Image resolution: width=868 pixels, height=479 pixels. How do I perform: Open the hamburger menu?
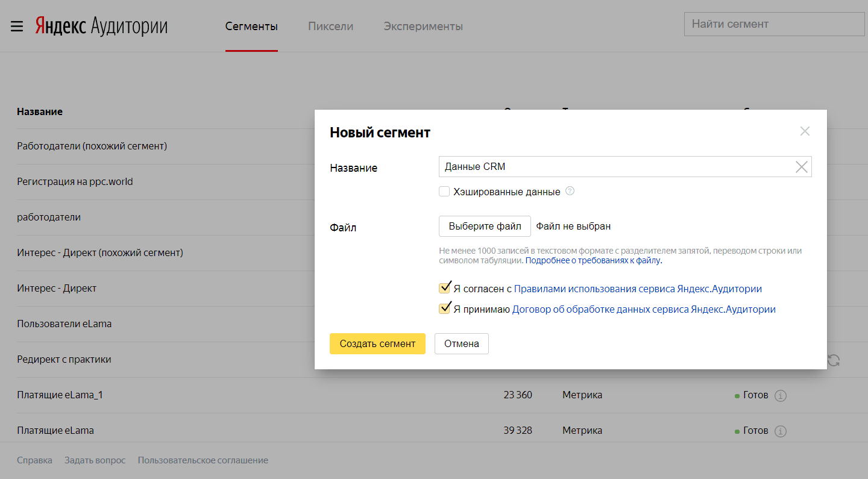pos(17,27)
